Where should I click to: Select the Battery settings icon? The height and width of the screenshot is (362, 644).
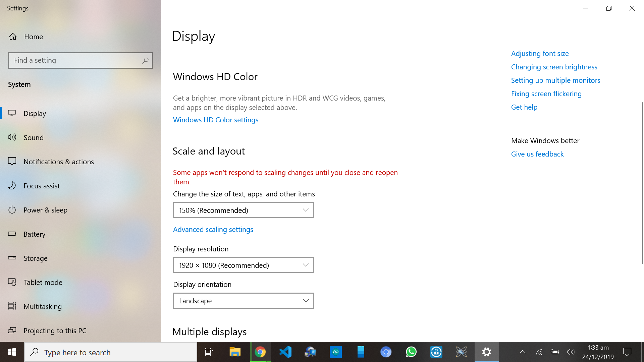point(12,234)
